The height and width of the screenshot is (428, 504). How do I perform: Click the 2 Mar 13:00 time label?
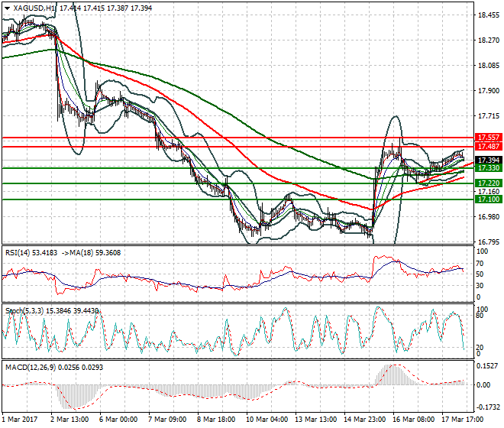tap(69, 420)
